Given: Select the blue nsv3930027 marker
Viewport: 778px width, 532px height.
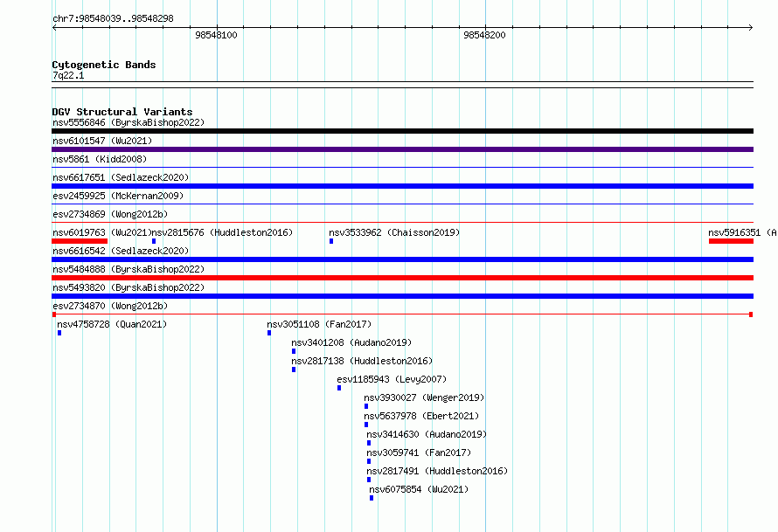Looking at the screenshot, I should [366, 406].
